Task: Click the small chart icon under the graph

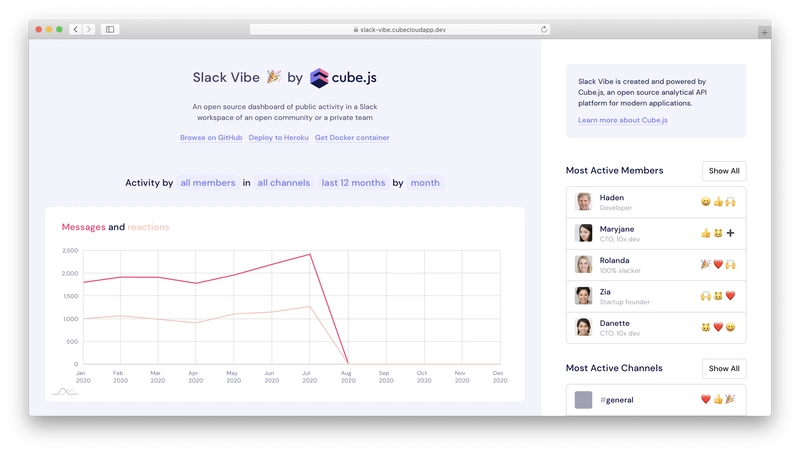Action: coord(65,392)
